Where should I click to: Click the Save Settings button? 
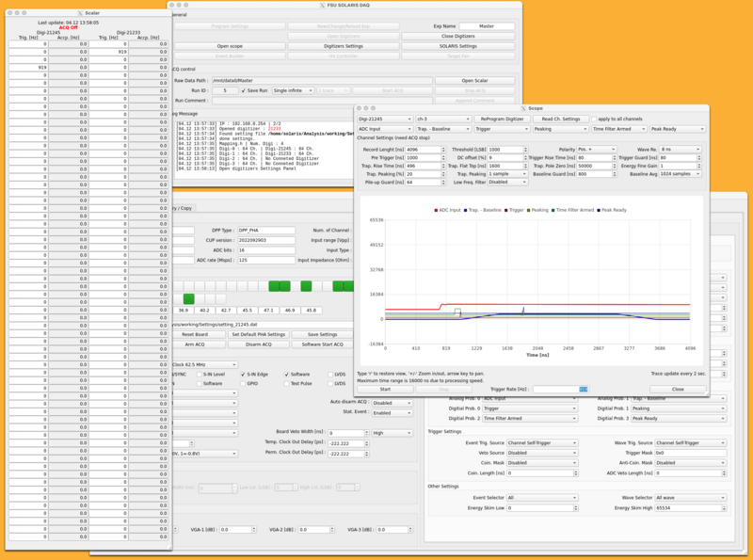click(322, 334)
